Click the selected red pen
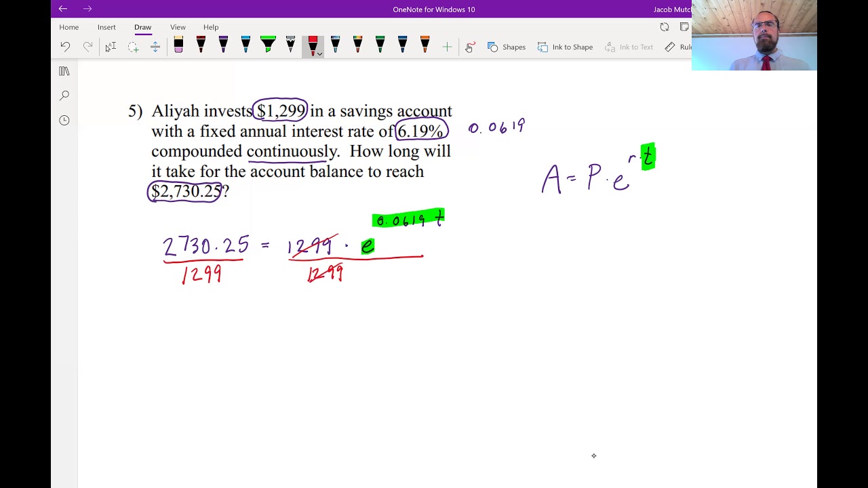The width and height of the screenshot is (868, 488). pos(313,45)
